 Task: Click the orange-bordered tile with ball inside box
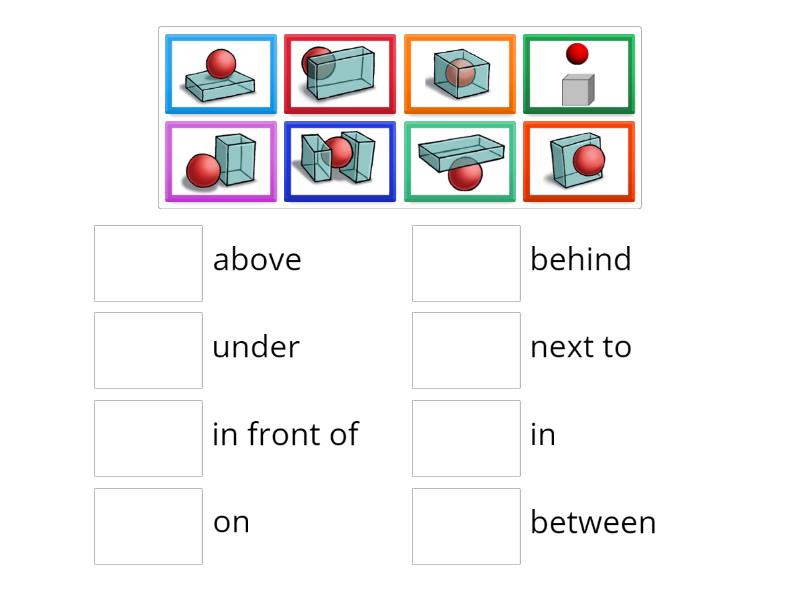pos(460,75)
